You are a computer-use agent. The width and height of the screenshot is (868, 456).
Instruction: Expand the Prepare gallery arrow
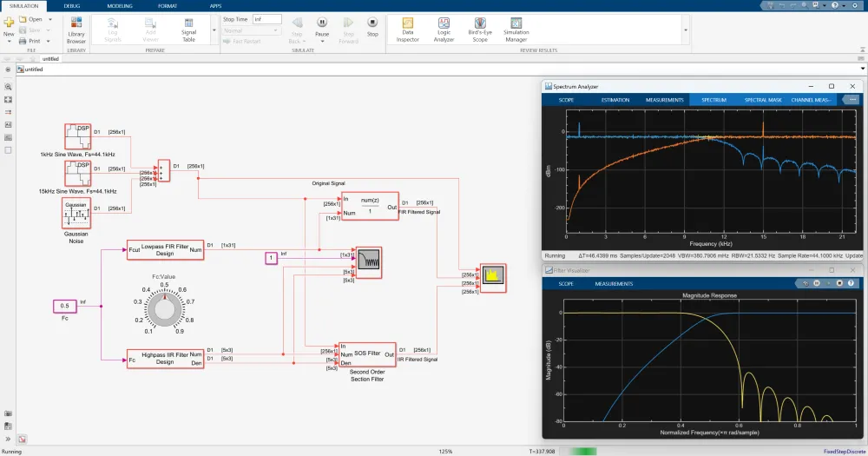pos(214,30)
